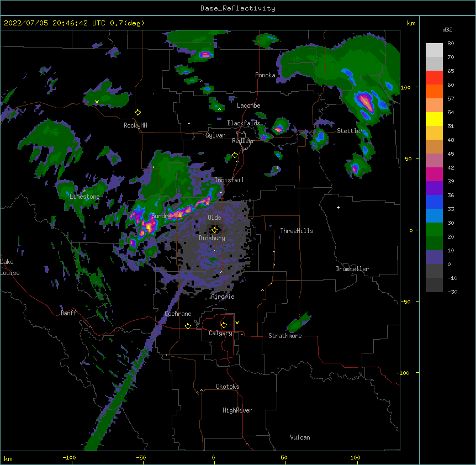476x465 pixels.
Task: Click the -50 tick on the right axis
Action: coord(405,302)
